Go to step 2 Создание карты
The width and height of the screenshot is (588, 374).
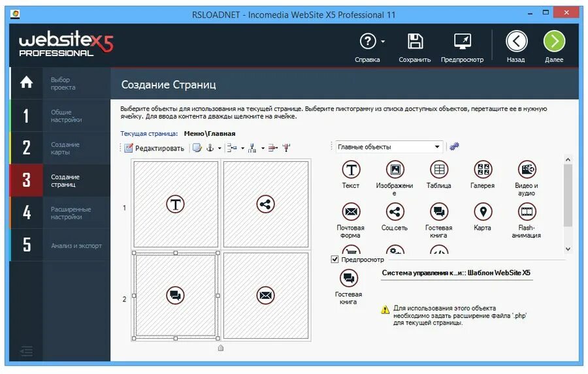coord(60,148)
